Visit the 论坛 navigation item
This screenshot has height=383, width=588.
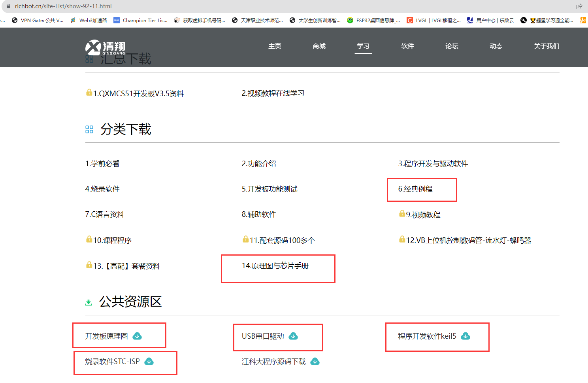[x=452, y=46]
